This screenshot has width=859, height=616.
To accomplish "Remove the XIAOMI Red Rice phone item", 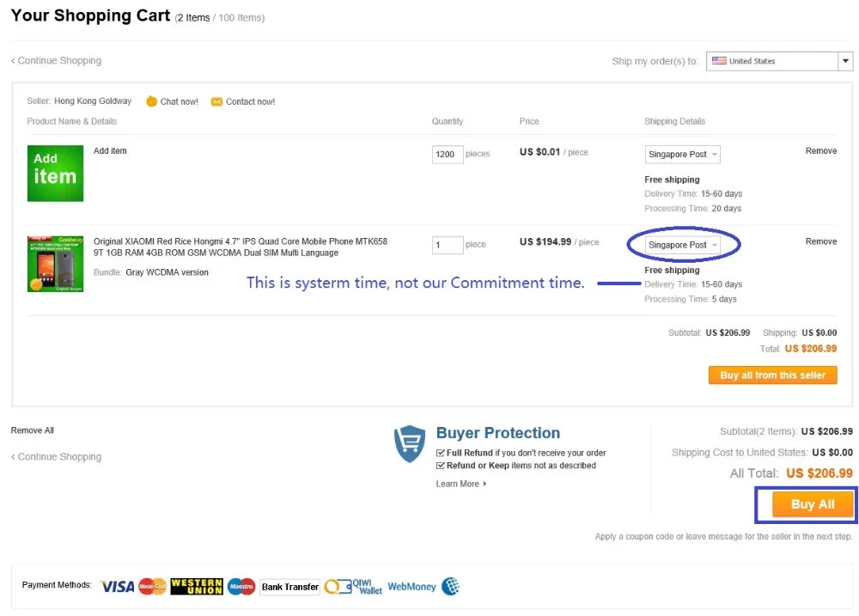I will [820, 241].
